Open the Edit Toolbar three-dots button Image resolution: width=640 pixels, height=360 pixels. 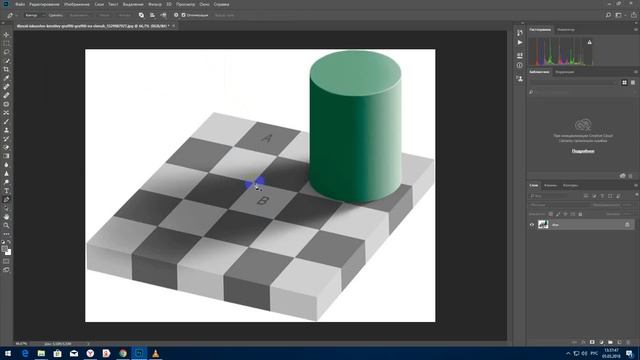(x=6, y=234)
